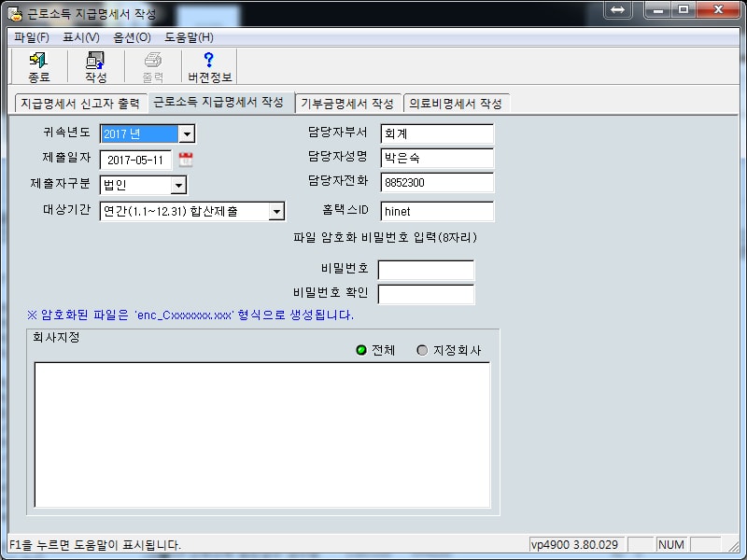Switch to 기부금명세서 작성 tab
Screen dimensions: 747x560
(346, 104)
